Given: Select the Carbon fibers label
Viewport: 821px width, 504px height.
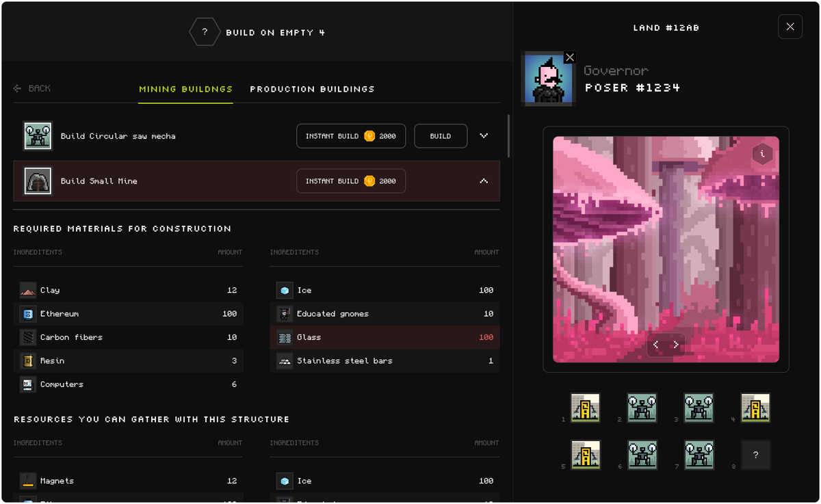Looking at the screenshot, I should pyautogui.click(x=73, y=337).
